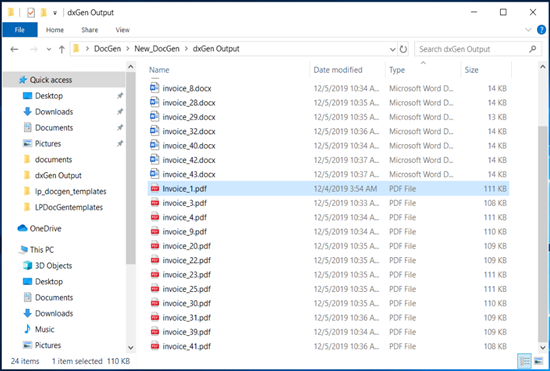The width and height of the screenshot is (550, 371).
Task: Go back using the back arrow
Action: tap(14, 49)
